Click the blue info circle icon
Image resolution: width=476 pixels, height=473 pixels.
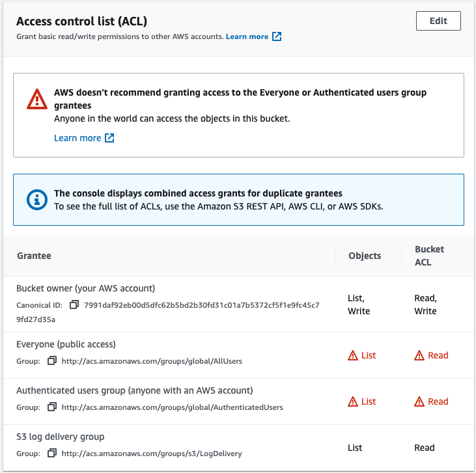click(x=37, y=200)
